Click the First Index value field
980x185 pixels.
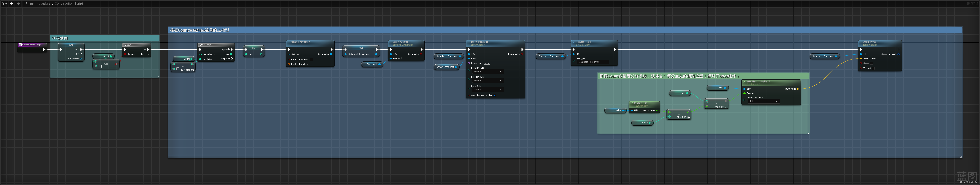pyautogui.click(x=214, y=54)
